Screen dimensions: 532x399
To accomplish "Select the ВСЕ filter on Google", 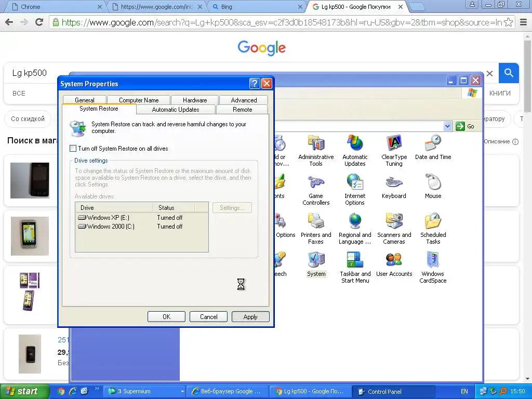I will 19,94.
